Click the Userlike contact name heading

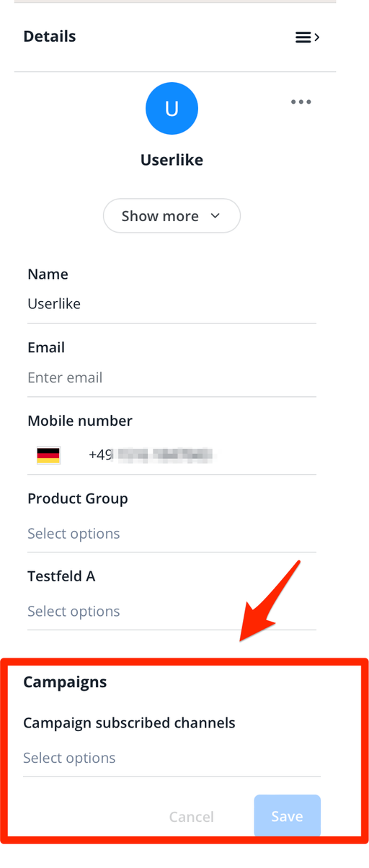coord(172,160)
